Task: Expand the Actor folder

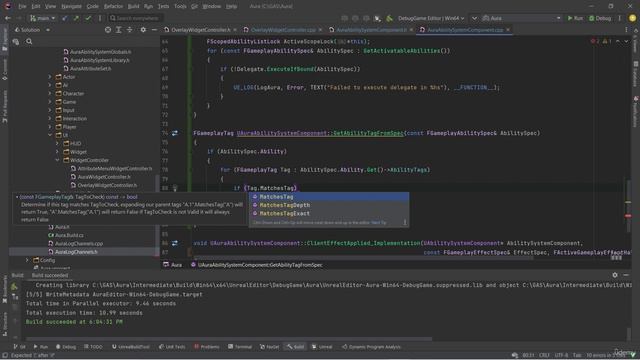Action: (x=50, y=77)
